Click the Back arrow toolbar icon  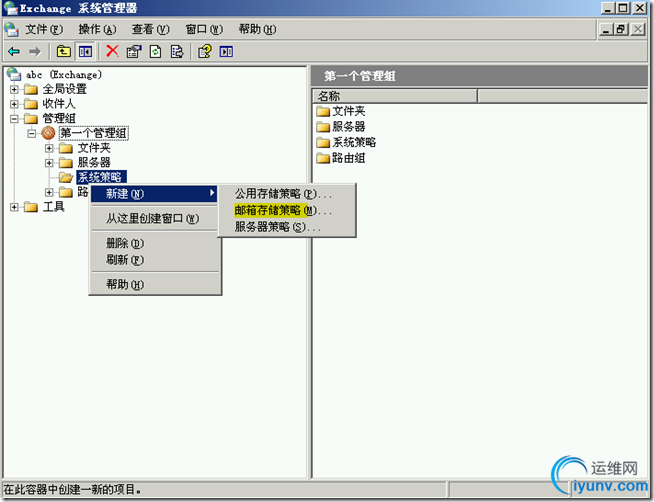point(14,52)
